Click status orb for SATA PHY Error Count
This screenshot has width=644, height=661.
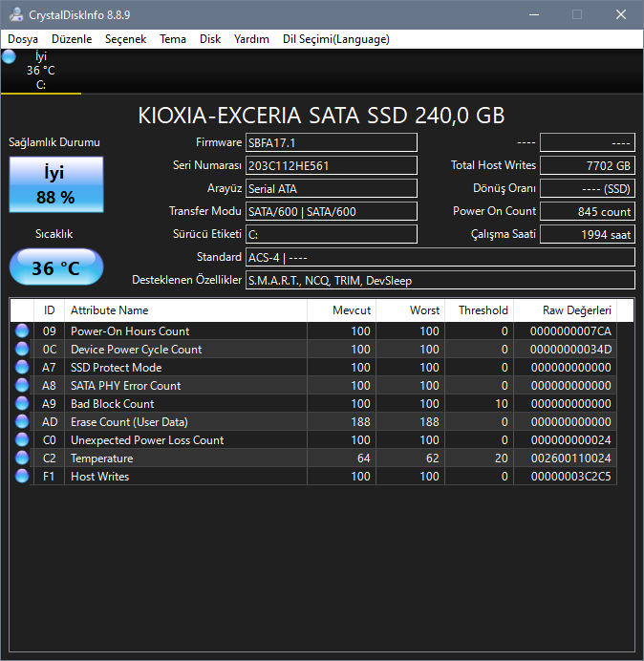22,385
